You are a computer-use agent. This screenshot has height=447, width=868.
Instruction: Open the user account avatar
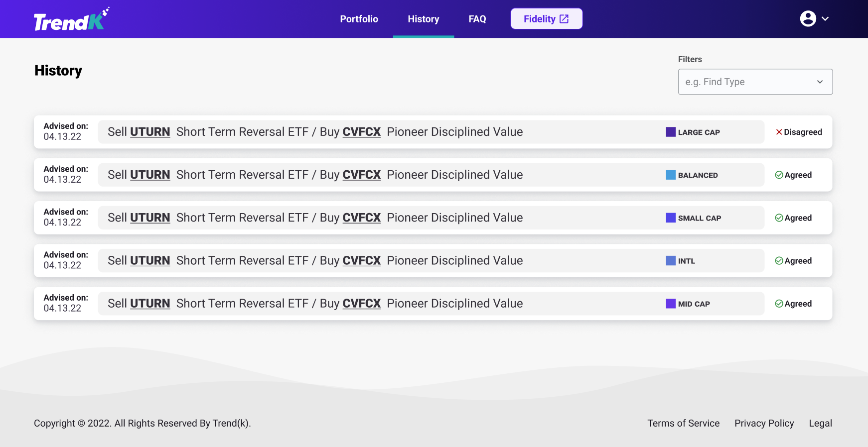click(808, 19)
